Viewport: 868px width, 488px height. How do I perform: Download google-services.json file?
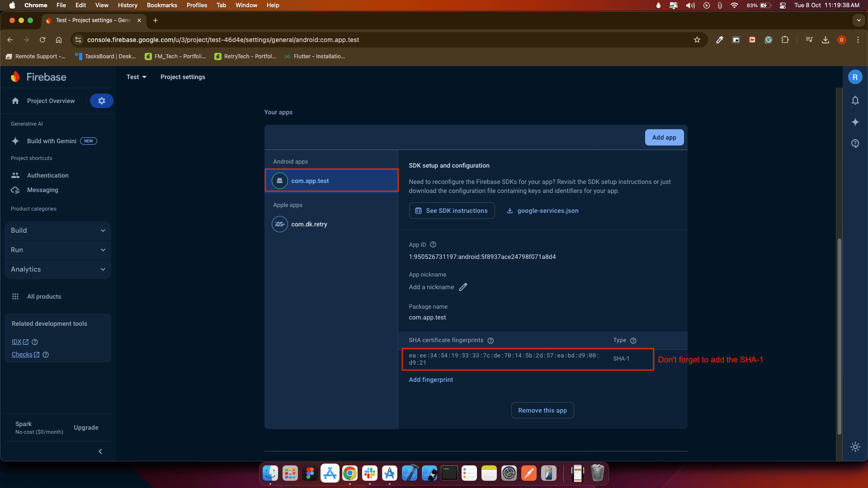click(x=542, y=211)
